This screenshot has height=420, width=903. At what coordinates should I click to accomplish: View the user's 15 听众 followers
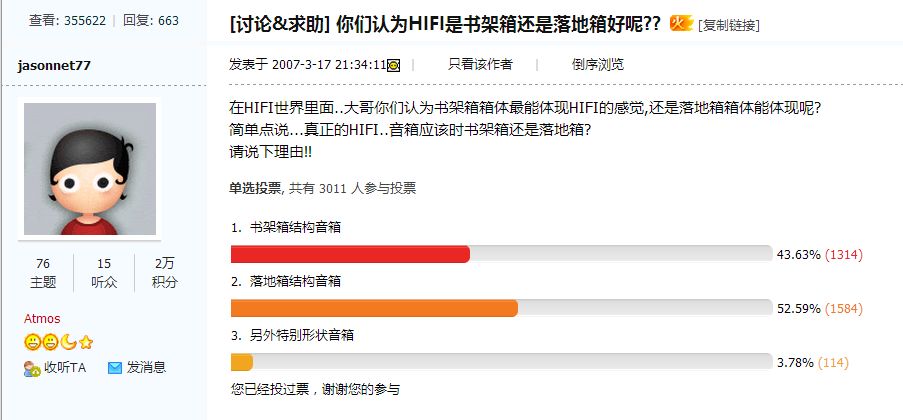click(104, 272)
